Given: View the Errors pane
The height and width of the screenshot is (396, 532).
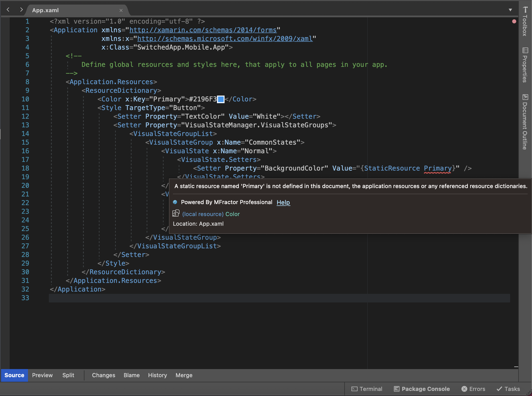Looking at the screenshot, I should [474, 389].
